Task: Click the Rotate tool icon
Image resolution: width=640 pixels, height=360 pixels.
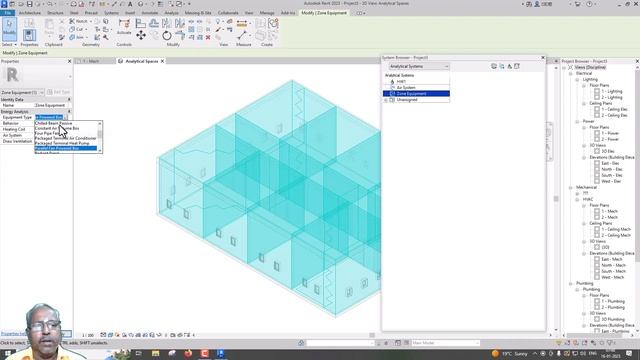Action: 167,36
